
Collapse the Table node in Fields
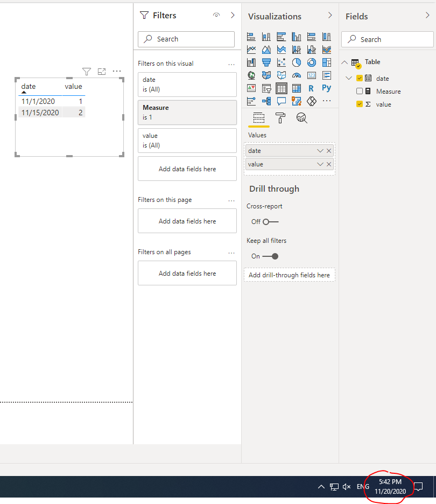tap(344, 62)
